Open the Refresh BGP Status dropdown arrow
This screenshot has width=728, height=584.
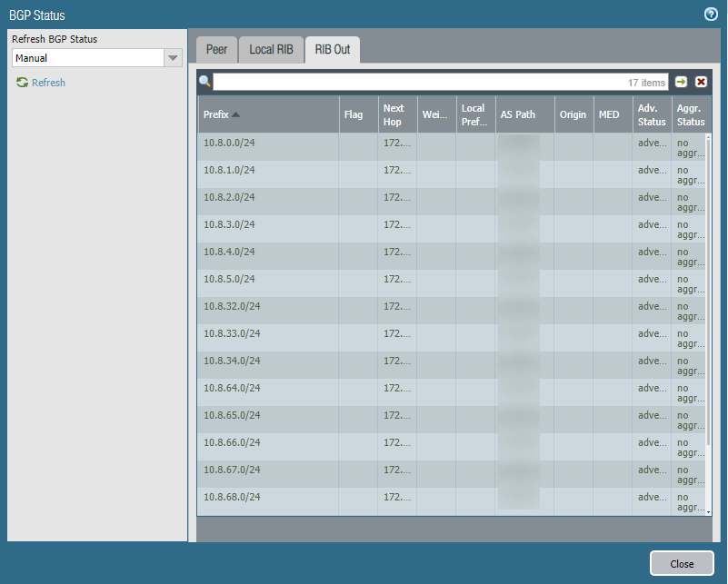(x=172, y=58)
